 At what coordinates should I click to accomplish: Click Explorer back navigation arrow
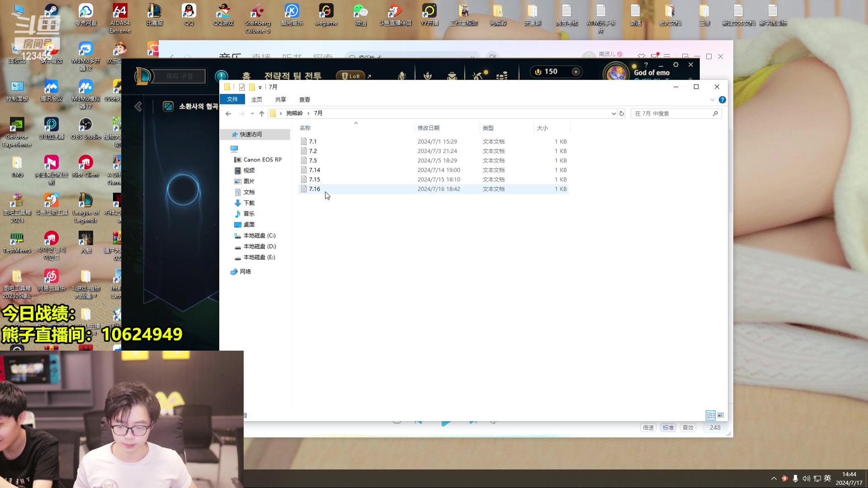pyautogui.click(x=228, y=113)
